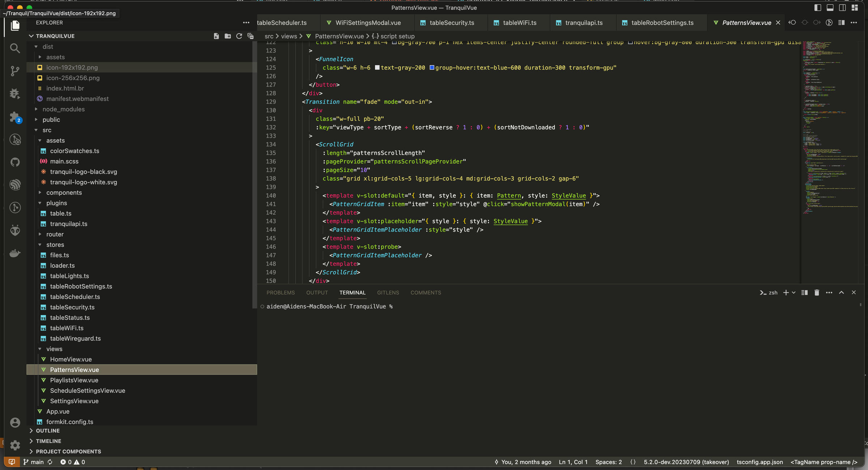This screenshot has width=868, height=470.
Task: Refresh the Explorer file tree
Action: [x=239, y=36]
